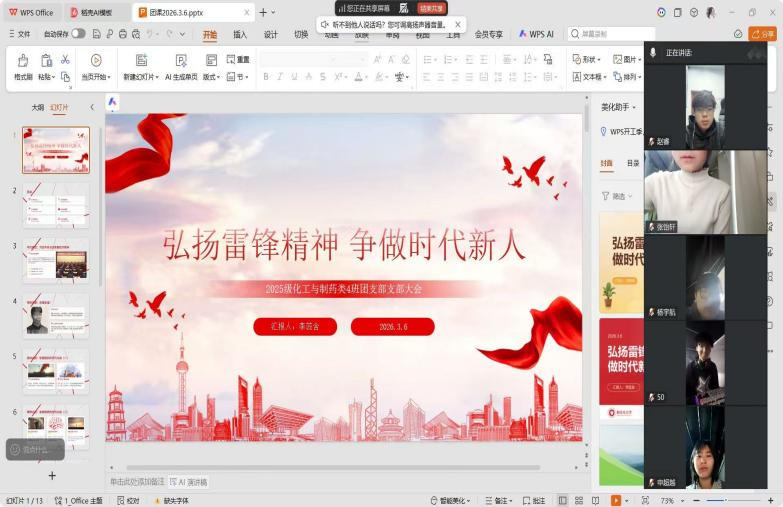This screenshot has height=507, width=783.
Task: Open AI生成单页 tool
Action: pos(181,61)
